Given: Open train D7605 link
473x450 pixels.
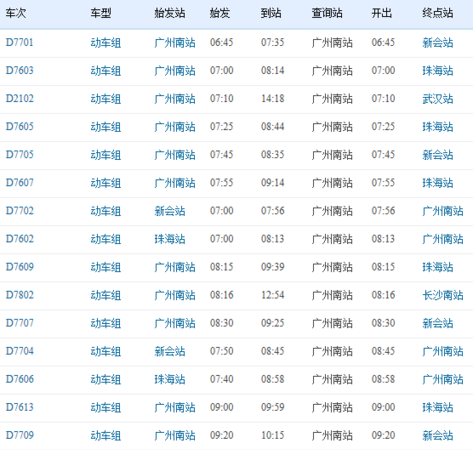Looking at the screenshot, I should click(x=20, y=127).
